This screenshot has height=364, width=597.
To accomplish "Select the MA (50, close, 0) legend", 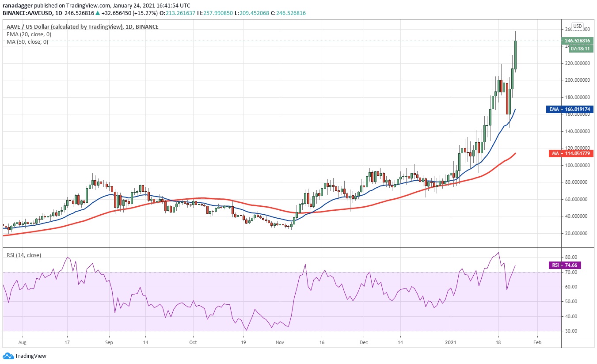I will (x=27, y=42).
